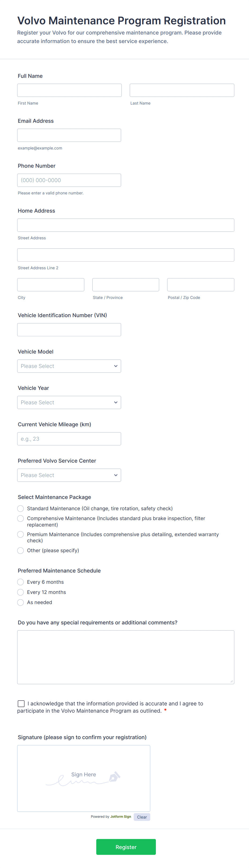Open the Vehicle Model dropdown
Image resolution: width=249 pixels, height=868 pixels.
click(x=69, y=366)
